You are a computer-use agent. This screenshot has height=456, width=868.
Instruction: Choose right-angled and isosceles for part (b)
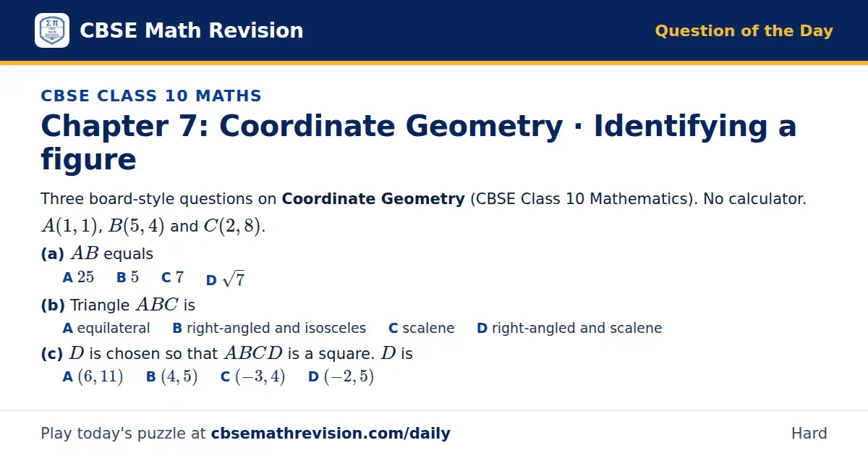(269, 329)
